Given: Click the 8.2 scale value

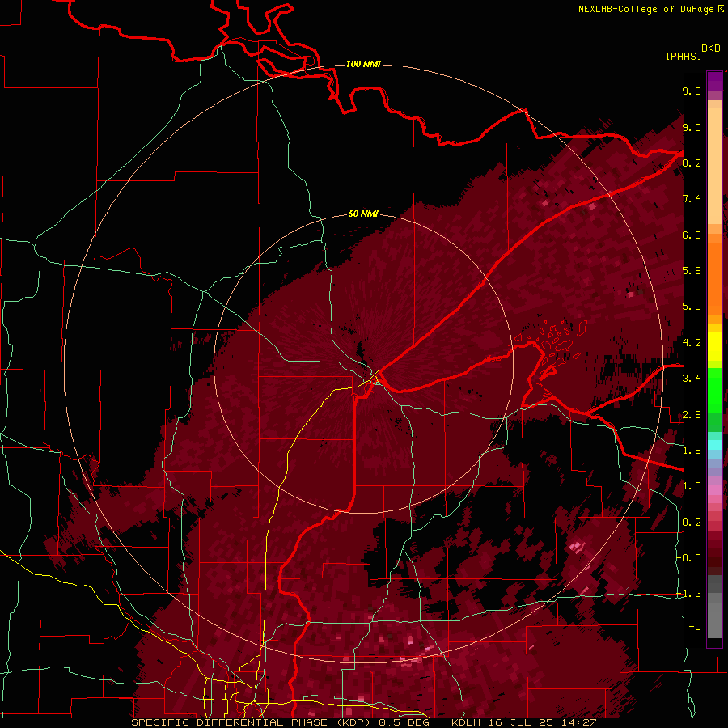Looking at the screenshot, I should pyautogui.click(x=692, y=163).
